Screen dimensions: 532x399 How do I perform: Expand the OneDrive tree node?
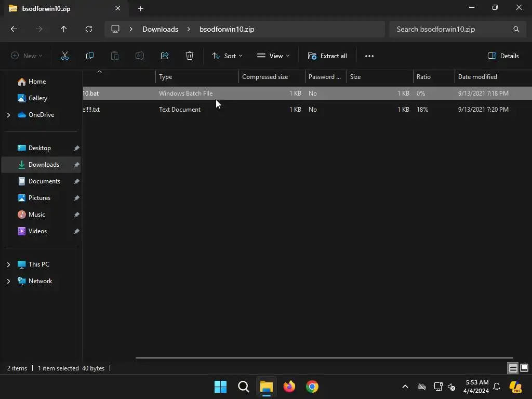point(8,115)
